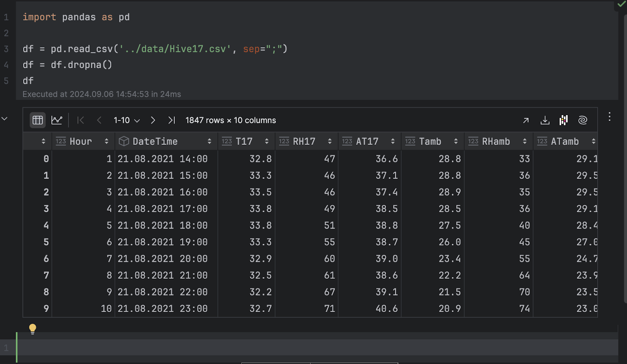The width and height of the screenshot is (627, 364).
Task: Click the AT17 value 40.6
Action: tap(387, 308)
